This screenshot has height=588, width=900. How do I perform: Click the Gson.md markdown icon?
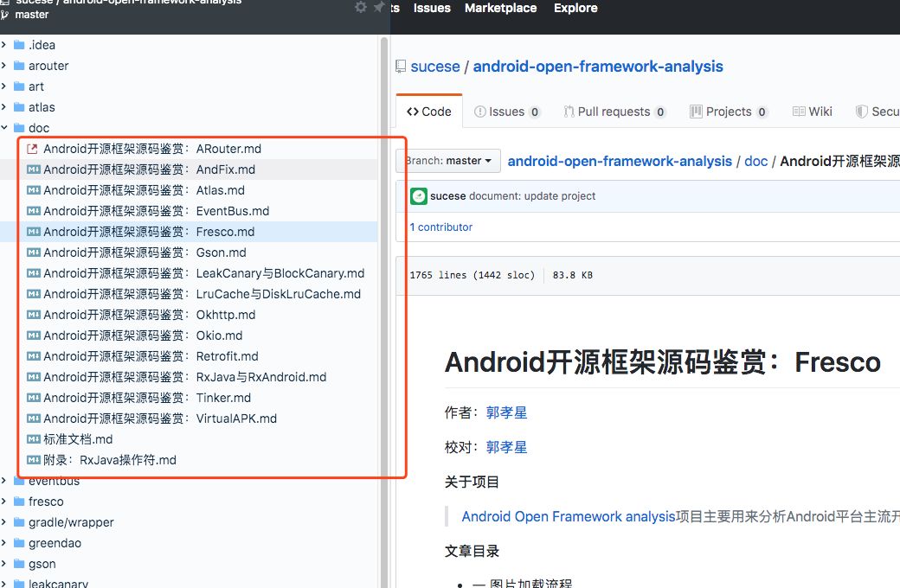pyautogui.click(x=34, y=252)
